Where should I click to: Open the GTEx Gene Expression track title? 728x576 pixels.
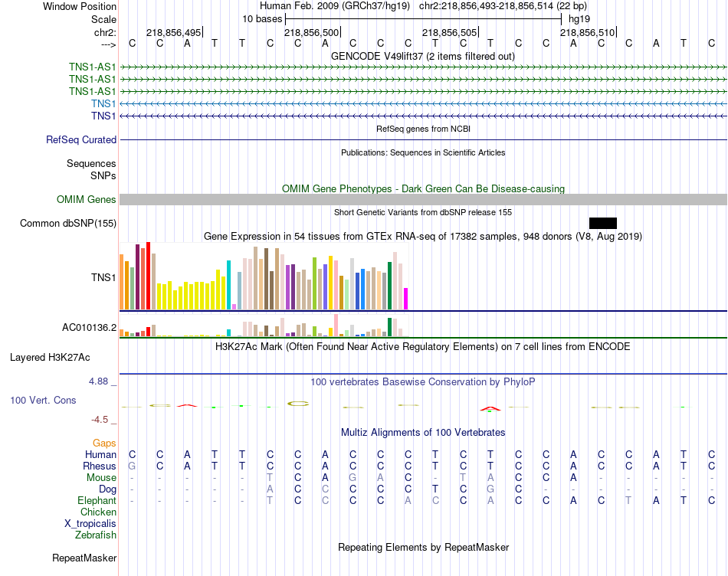coord(423,236)
